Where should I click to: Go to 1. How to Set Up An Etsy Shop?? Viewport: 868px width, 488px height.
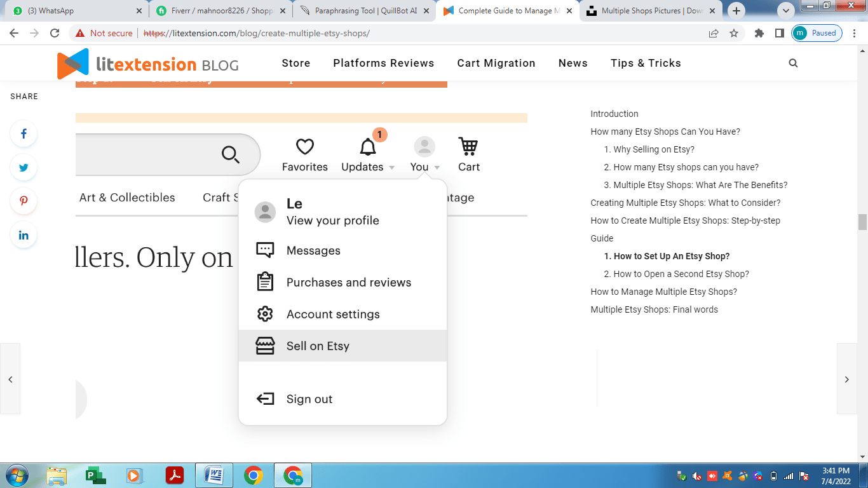667,256
